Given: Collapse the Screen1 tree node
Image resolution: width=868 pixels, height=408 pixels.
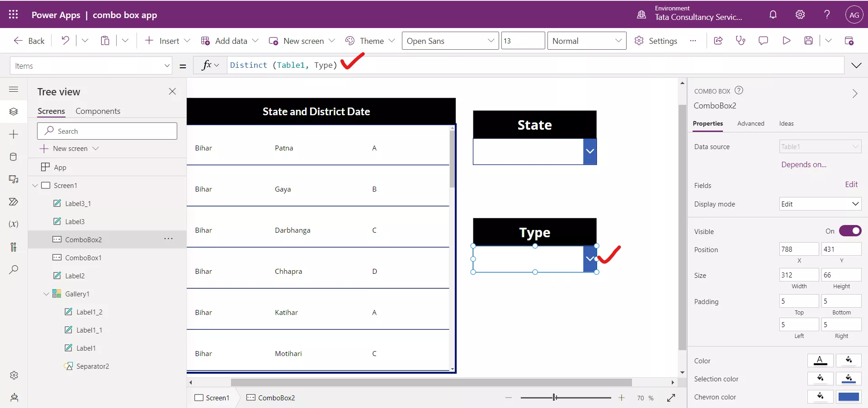Looking at the screenshot, I should 35,185.
